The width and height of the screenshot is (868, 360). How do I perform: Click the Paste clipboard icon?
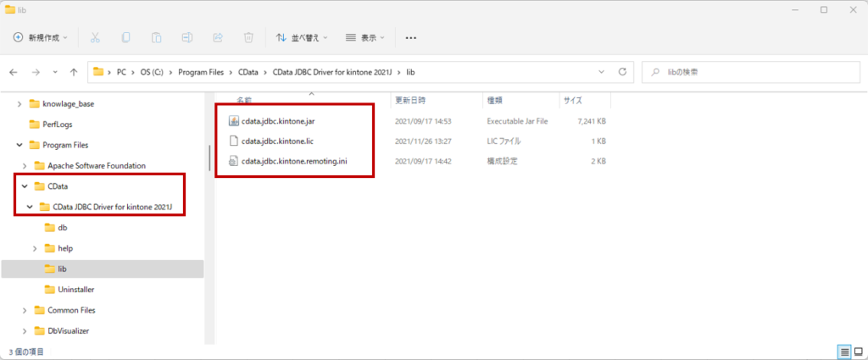coord(157,37)
